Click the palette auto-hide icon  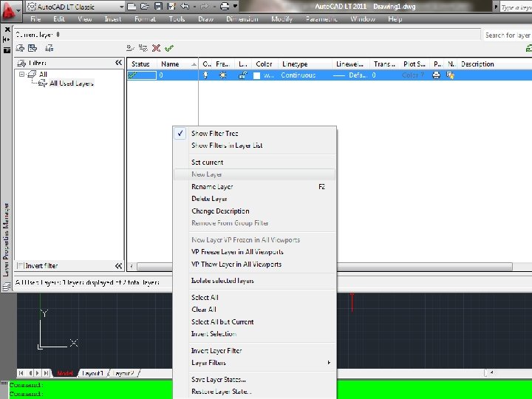coord(7,40)
